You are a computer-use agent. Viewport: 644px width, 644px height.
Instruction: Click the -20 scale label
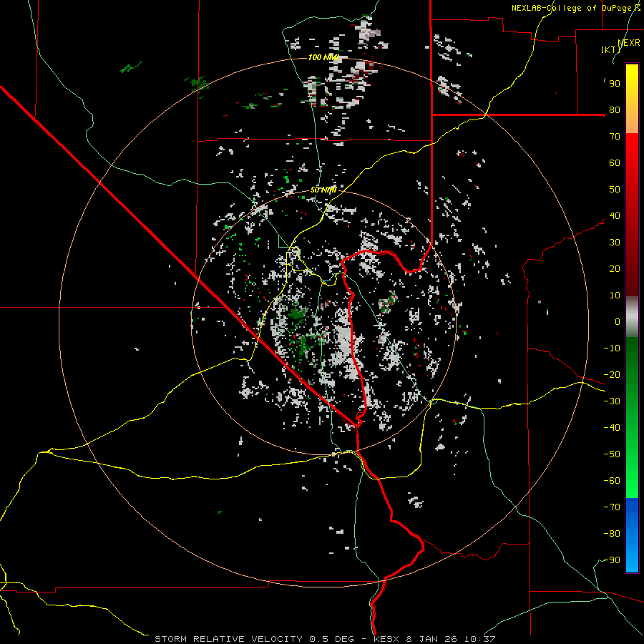(x=612, y=375)
